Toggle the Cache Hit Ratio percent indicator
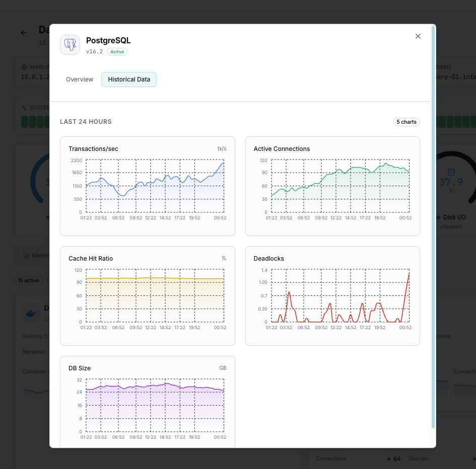 coord(224,258)
